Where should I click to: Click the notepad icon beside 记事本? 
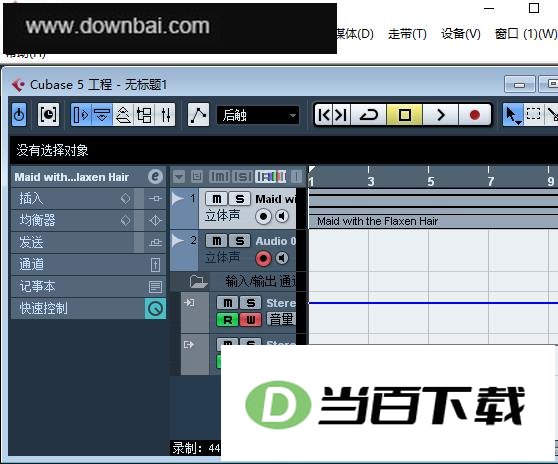pyautogui.click(x=155, y=286)
